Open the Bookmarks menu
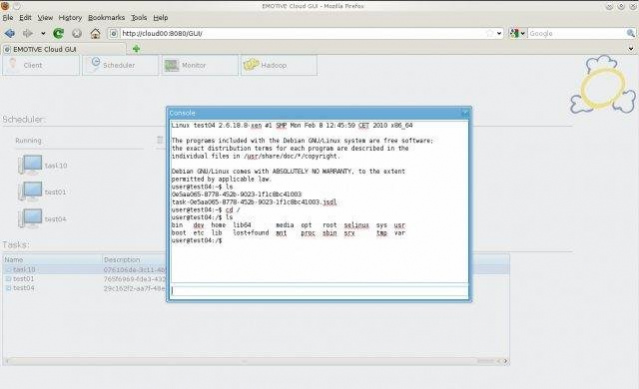 [x=106, y=18]
